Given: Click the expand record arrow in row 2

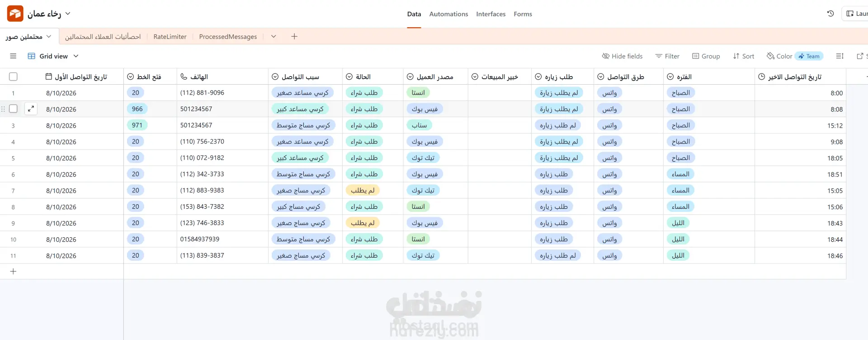Looking at the screenshot, I should [31, 109].
